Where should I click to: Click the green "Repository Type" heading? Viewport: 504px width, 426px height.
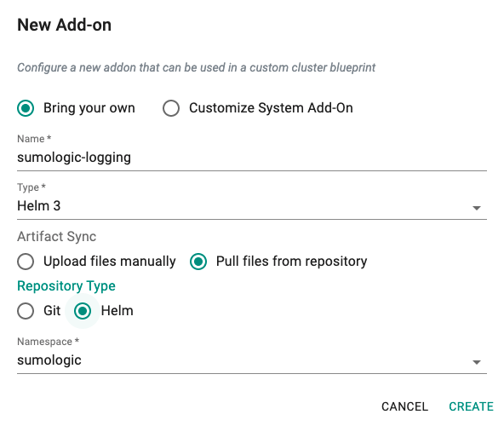click(66, 286)
